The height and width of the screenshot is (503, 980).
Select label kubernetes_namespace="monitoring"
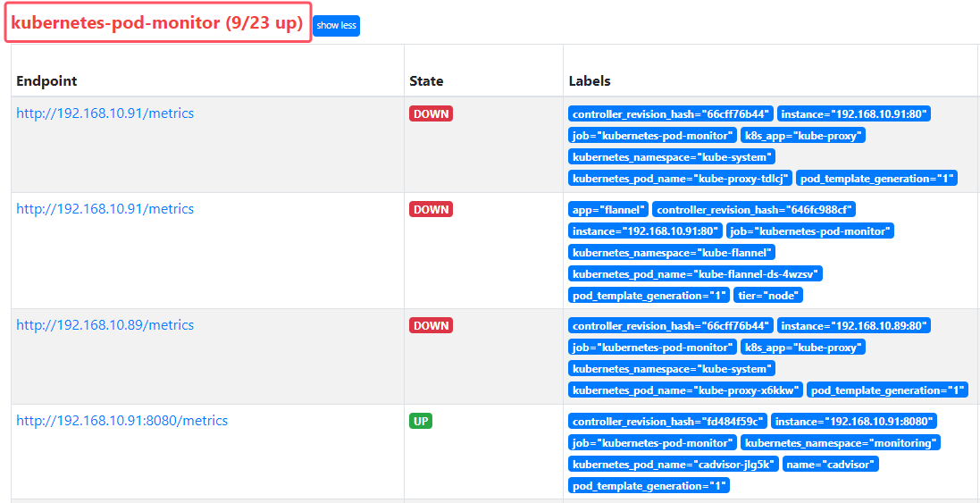coord(841,443)
